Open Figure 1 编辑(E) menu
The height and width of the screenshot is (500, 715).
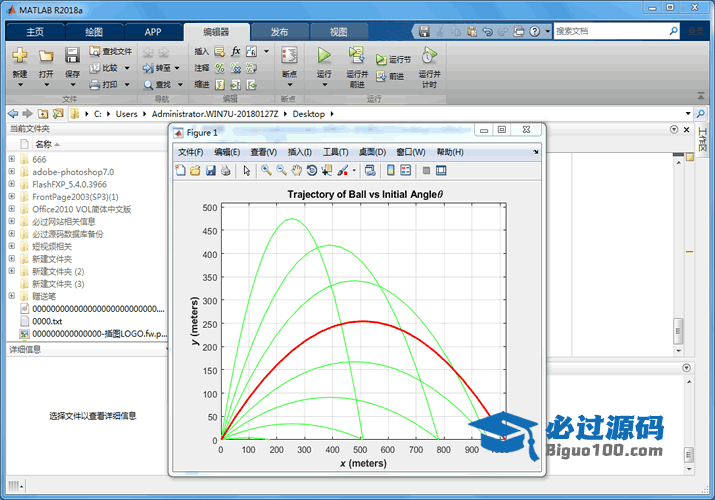pos(227,152)
